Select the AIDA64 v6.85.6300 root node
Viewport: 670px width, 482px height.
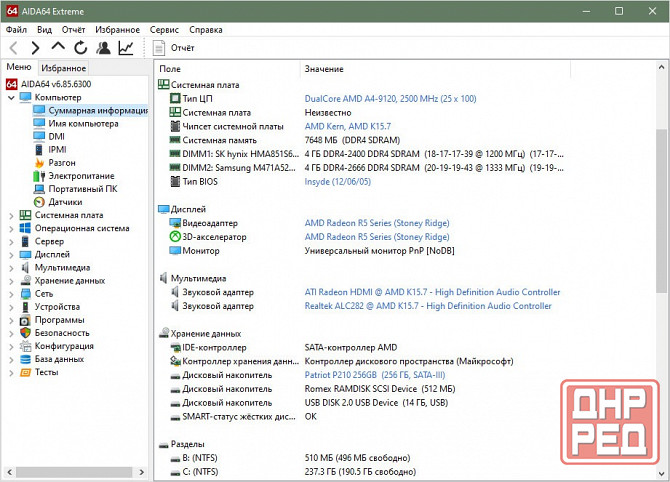point(56,84)
